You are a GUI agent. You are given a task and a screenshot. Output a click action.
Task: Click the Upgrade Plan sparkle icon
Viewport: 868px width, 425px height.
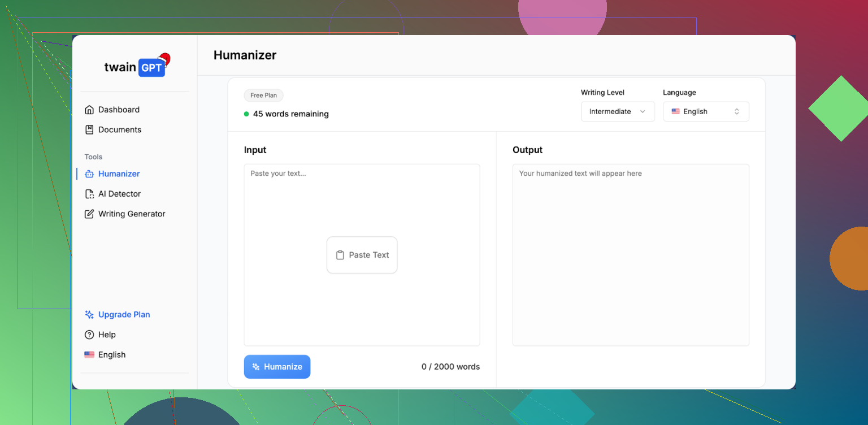point(89,315)
